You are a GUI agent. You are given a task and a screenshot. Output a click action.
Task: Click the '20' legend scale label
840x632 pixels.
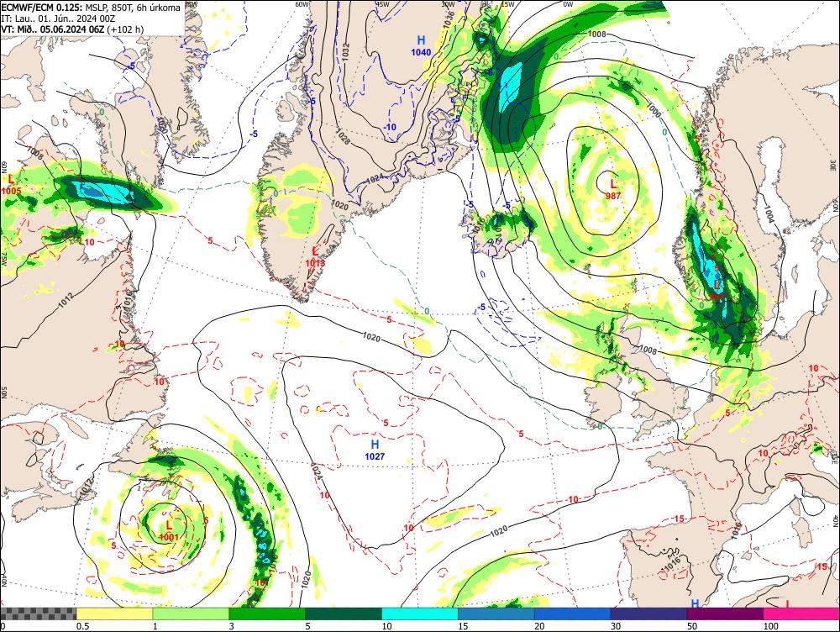[x=539, y=626]
